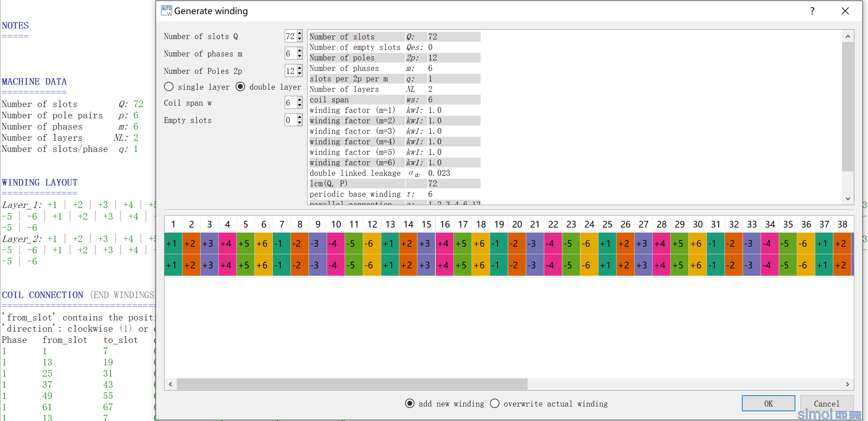This screenshot has width=868, height=421.
Task: Click the Number of poles 2p row
Action: [x=395, y=58]
